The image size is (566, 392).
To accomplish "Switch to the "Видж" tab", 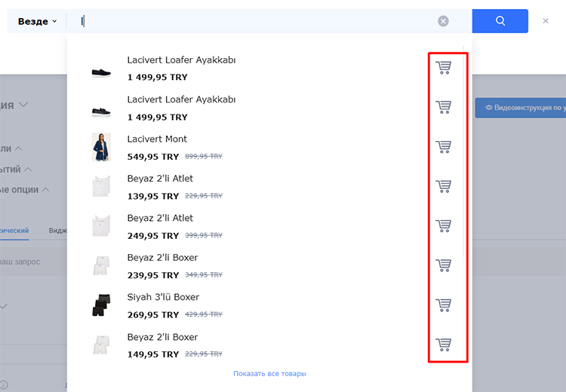I will coord(57,231).
